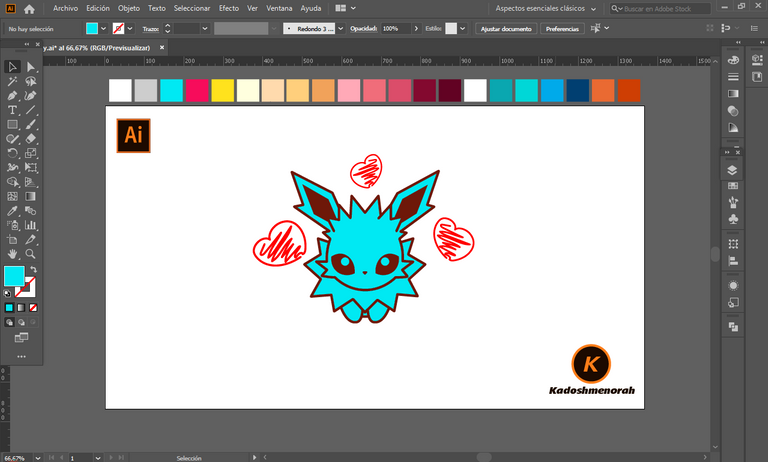Open the Symbols panel club icon
768x462 pixels.
click(733, 219)
